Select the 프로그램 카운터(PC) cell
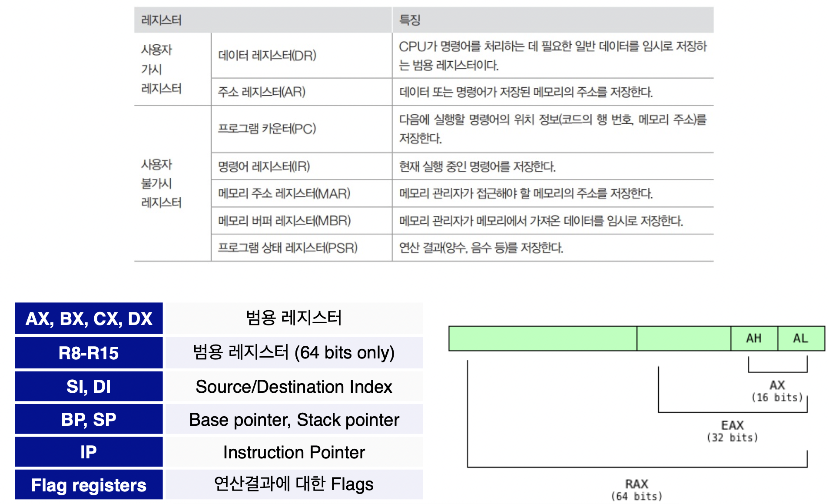This screenshot has height=504, width=829. click(x=302, y=129)
